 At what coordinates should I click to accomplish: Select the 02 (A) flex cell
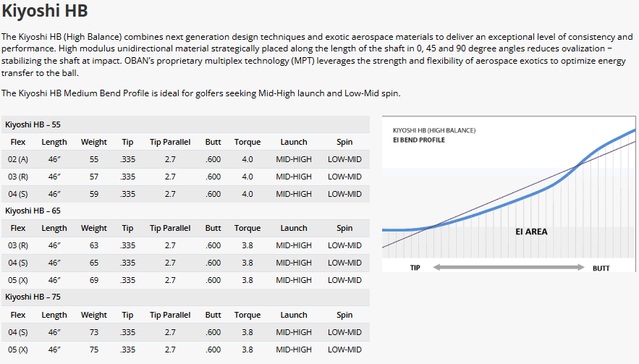(18, 159)
